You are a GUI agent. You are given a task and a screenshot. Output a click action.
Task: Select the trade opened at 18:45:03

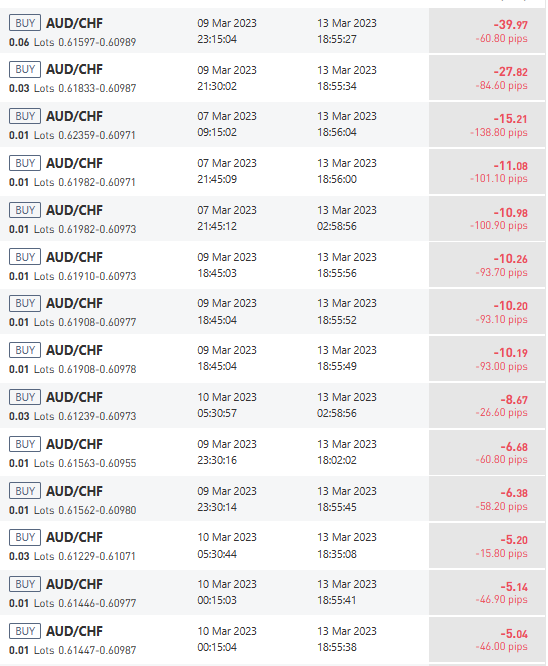(x=272, y=265)
